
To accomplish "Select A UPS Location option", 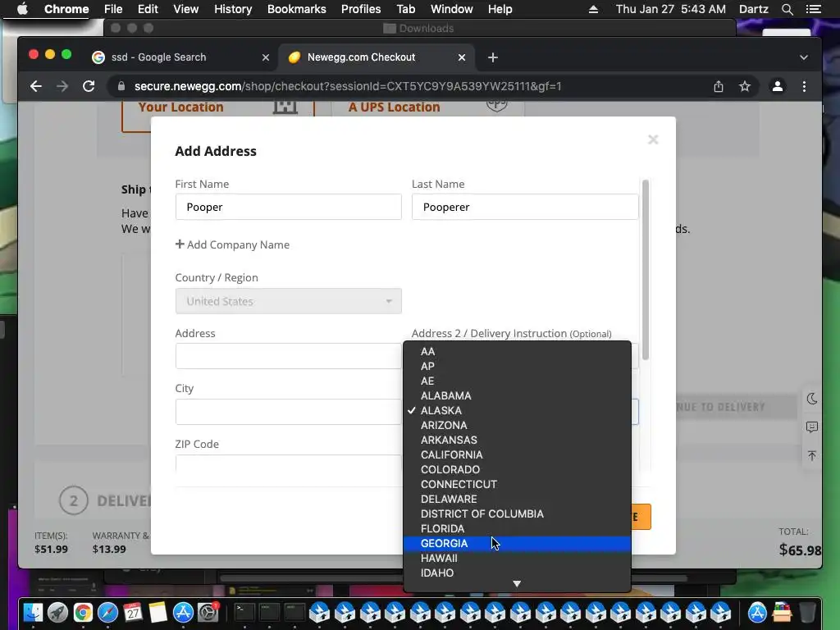I will point(427,110).
